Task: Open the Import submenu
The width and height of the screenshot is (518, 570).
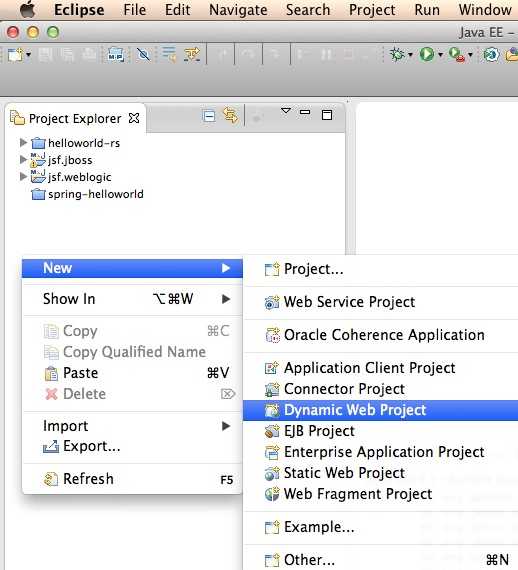Action: pos(132,426)
